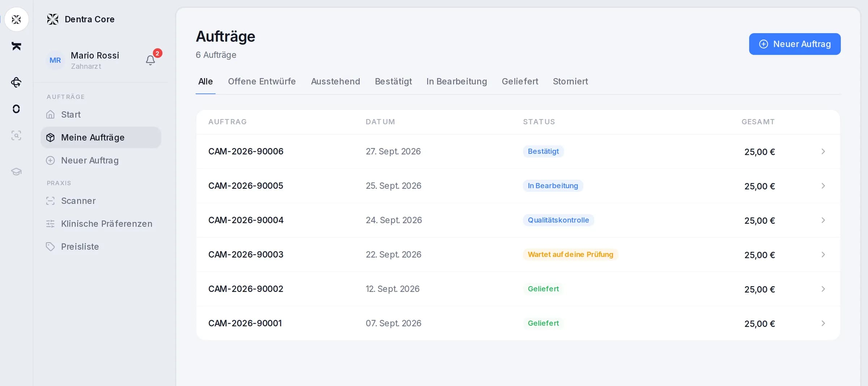Switch to the Geliefert tab
The width and height of the screenshot is (868, 386).
(x=520, y=81)
